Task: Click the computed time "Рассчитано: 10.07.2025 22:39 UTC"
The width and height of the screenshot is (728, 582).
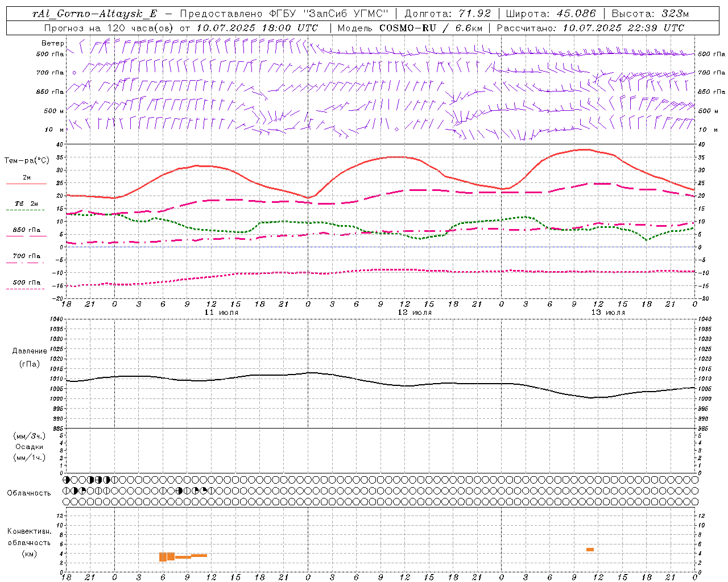Action: (590, 28)
